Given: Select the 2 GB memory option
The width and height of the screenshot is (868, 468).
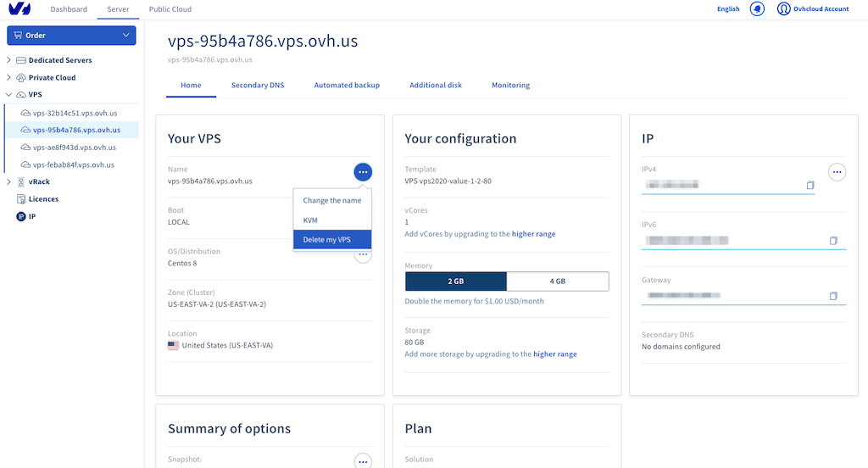Looking at the screenshot, I should (x=455, y=281).
